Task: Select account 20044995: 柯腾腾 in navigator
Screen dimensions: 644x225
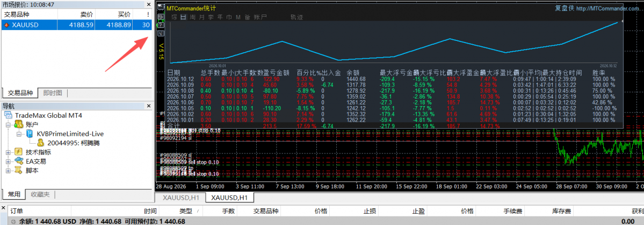Action: pyautogui.click(x=74, y=143)
